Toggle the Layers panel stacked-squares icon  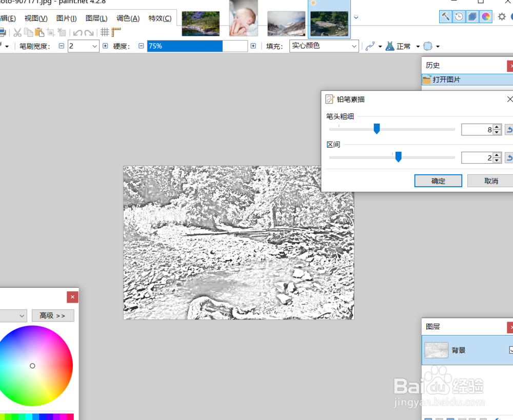472,16
